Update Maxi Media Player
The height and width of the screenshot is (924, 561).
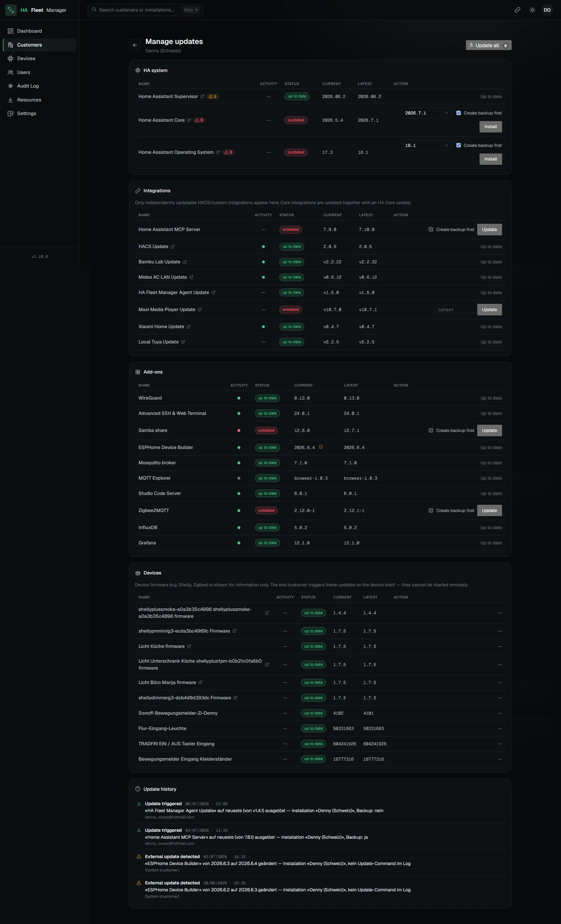[x=489, y=309]
